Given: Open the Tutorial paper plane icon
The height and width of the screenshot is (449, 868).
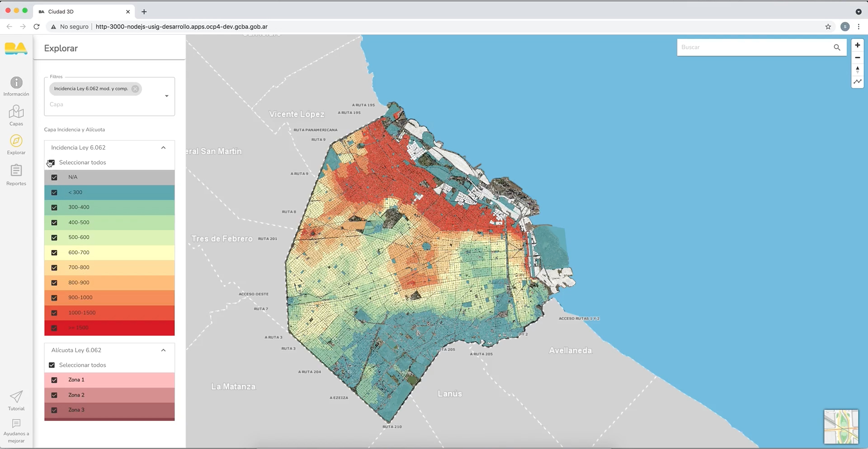Looking at the screenshot, I should click(16, 397).
